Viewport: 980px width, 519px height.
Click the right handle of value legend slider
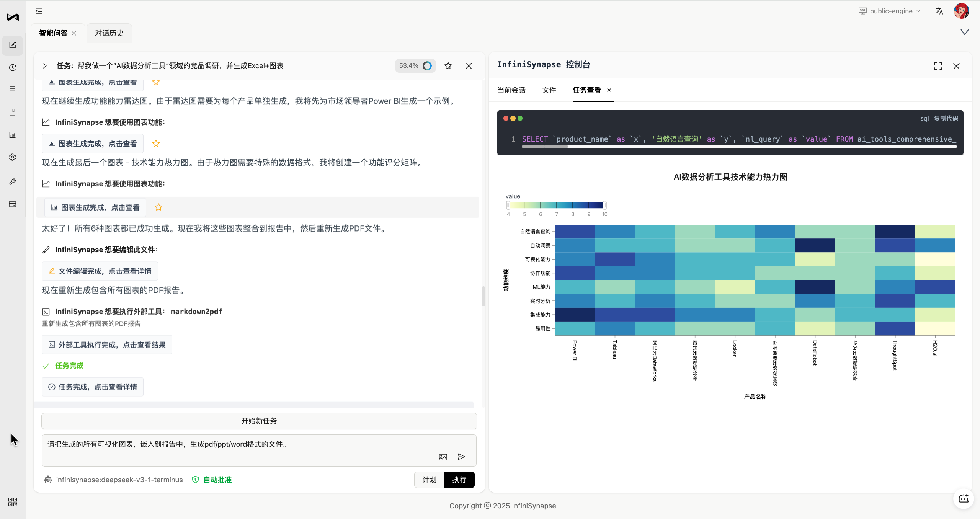pos(604,205)
